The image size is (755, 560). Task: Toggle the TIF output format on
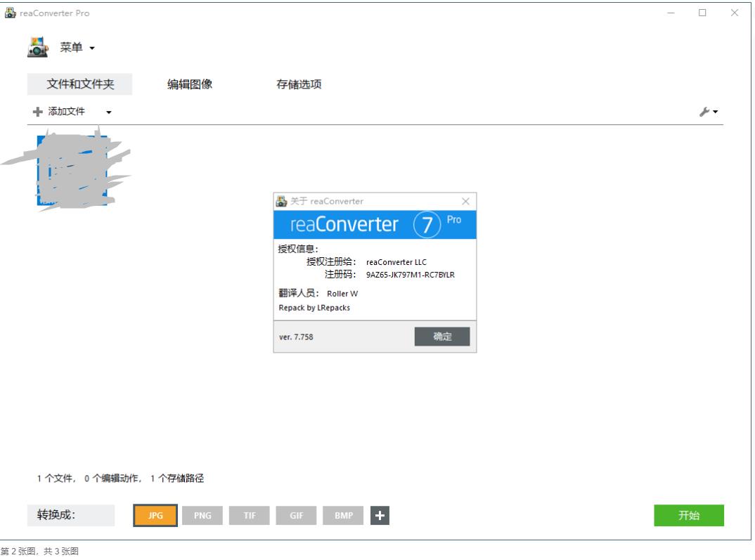249,515
